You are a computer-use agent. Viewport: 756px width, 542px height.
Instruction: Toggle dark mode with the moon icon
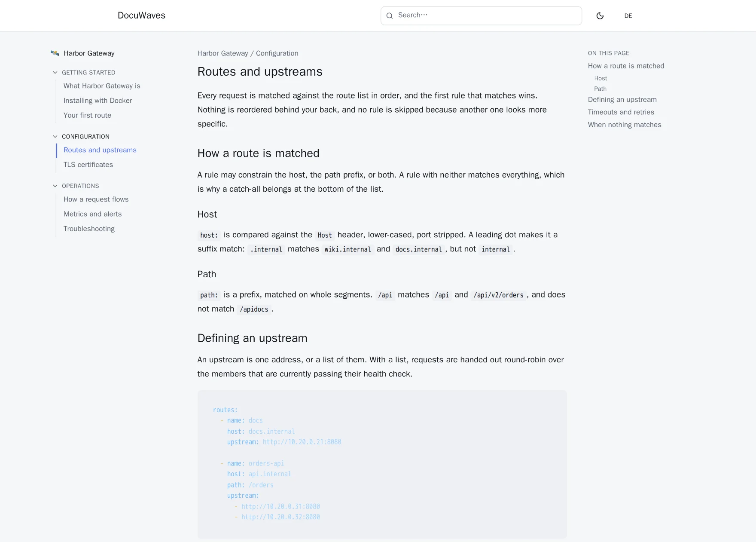tap(600, 16)
